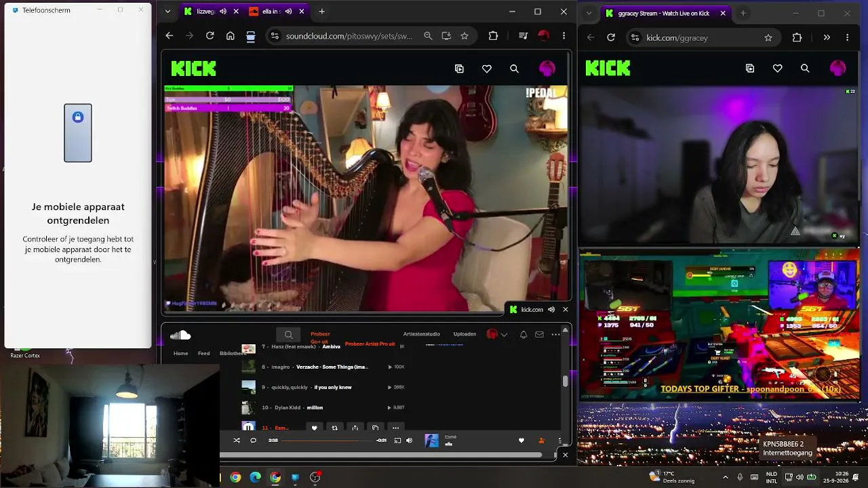
Task: Mute the SoundCloud player volume
Action: coord(409,441)
